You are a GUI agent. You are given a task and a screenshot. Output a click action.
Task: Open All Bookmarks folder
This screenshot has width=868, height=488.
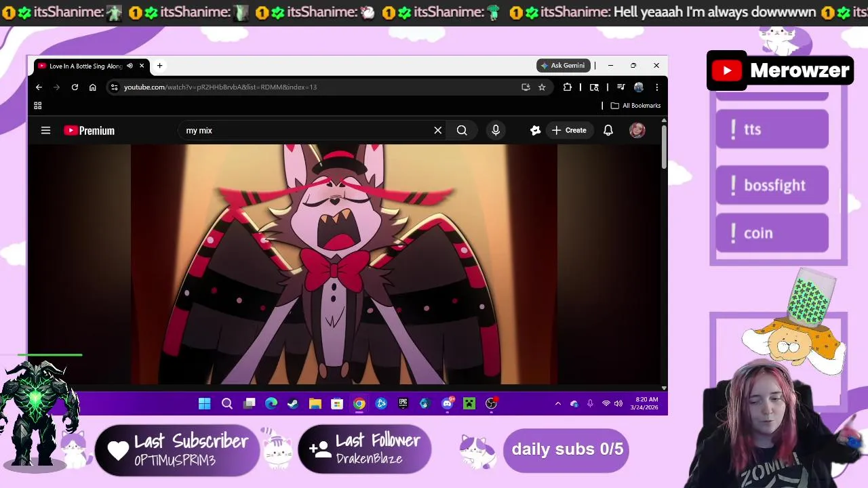click(x=635, y=106)
